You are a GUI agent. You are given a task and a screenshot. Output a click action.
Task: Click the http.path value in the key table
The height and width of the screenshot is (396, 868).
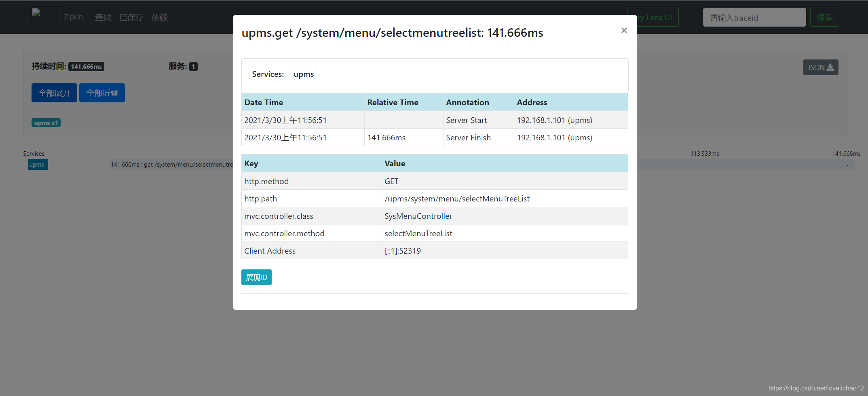pyautogui.click(x=457, y=198)
